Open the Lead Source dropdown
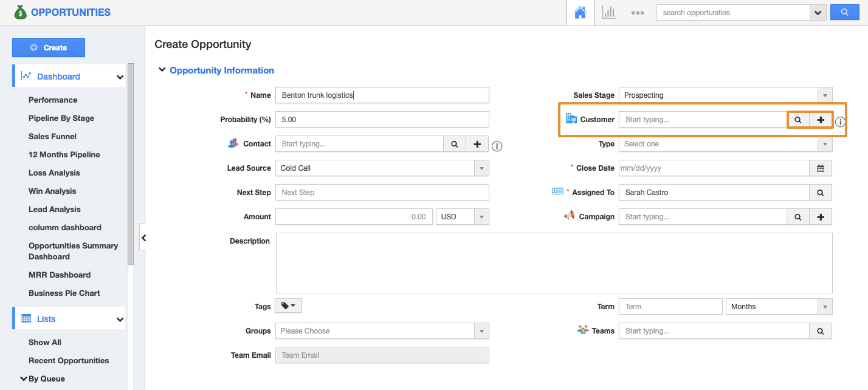The image size is (868, 390). (x=382, y=168)
